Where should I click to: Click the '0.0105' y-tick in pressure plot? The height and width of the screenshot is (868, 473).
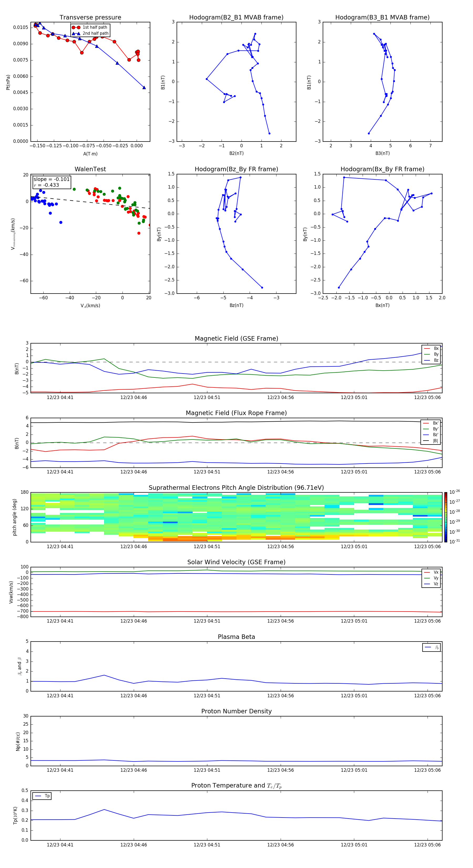coord(21,27)
